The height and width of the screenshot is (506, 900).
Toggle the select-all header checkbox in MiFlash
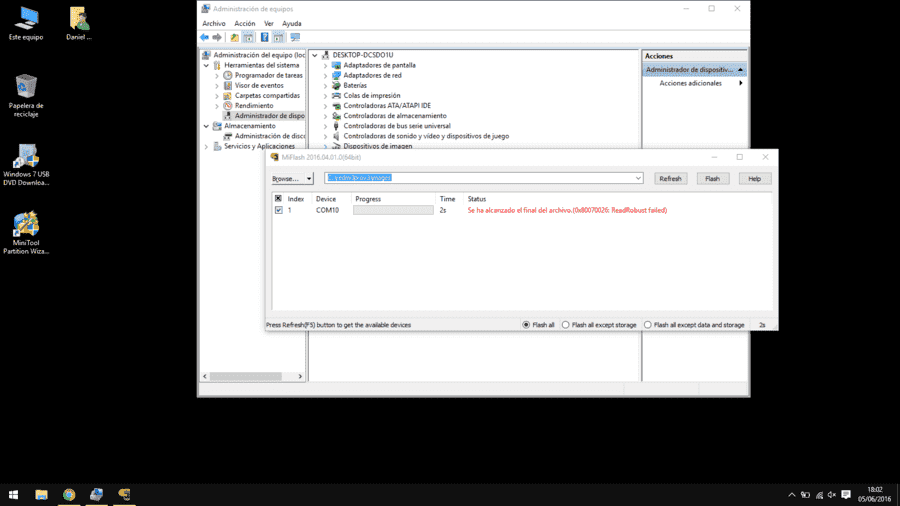pyautogui.click(x=278, y=198)
